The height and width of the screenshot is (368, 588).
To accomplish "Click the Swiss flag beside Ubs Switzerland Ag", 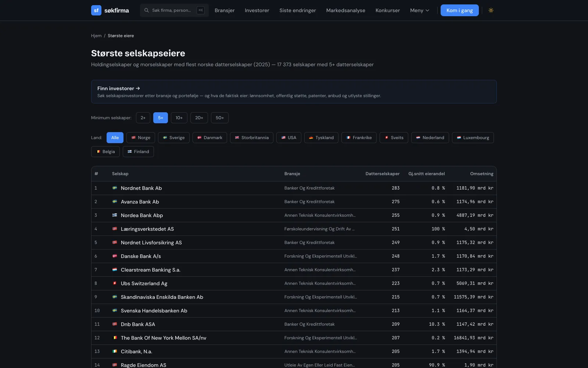I will 115,283.
